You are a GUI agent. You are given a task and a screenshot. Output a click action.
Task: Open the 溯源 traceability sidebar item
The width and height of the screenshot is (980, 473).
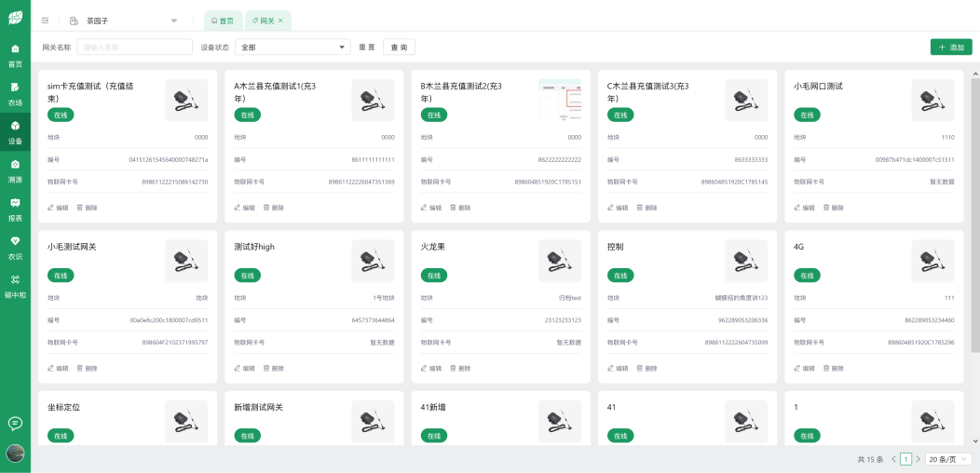tap(15, 171)
